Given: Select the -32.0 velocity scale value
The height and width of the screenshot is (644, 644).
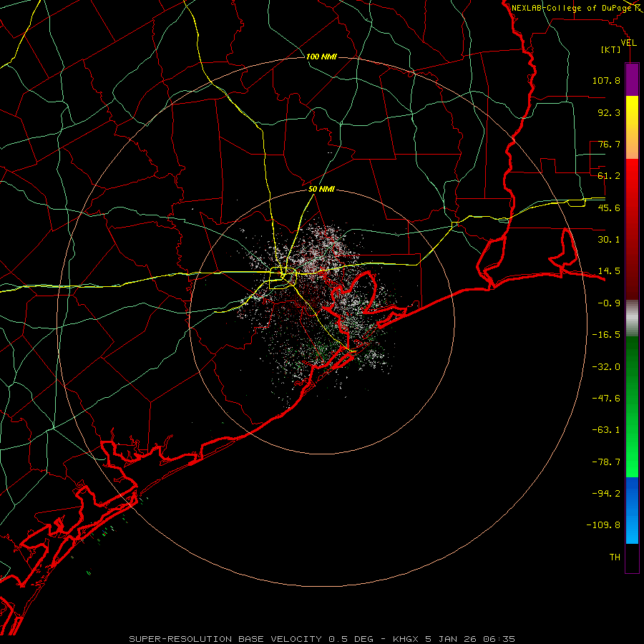Looking at the screenshot, I should click(x=606, y=367).
